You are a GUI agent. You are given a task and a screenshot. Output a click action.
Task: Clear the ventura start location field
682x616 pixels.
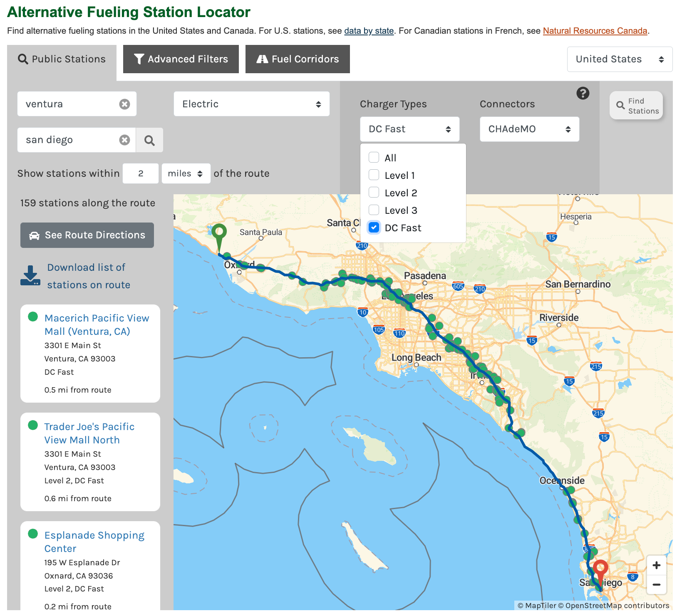tap(124, 104)
